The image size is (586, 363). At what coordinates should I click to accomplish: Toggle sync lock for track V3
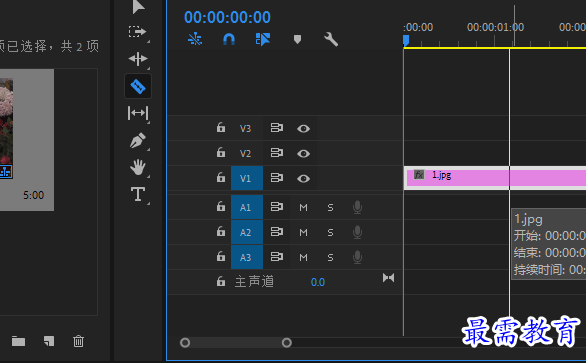pos(277,128)
